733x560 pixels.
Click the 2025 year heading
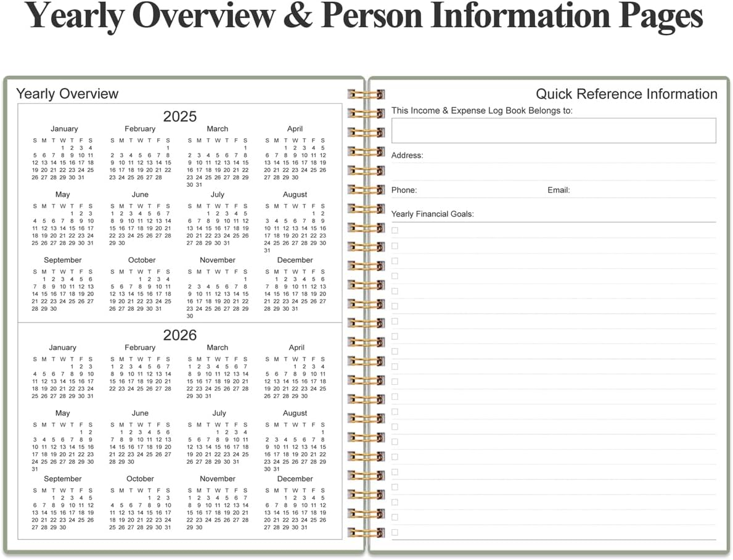[x=179, y=116]
